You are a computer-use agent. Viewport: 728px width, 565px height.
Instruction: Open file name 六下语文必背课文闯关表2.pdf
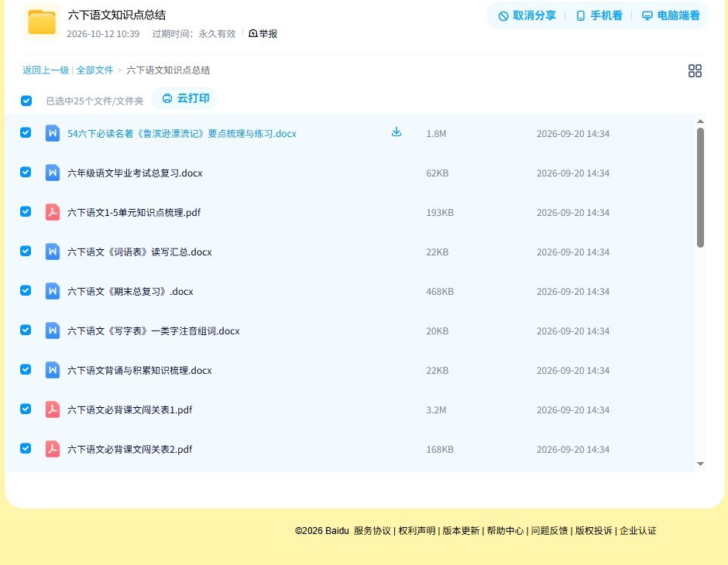[130, 449]
